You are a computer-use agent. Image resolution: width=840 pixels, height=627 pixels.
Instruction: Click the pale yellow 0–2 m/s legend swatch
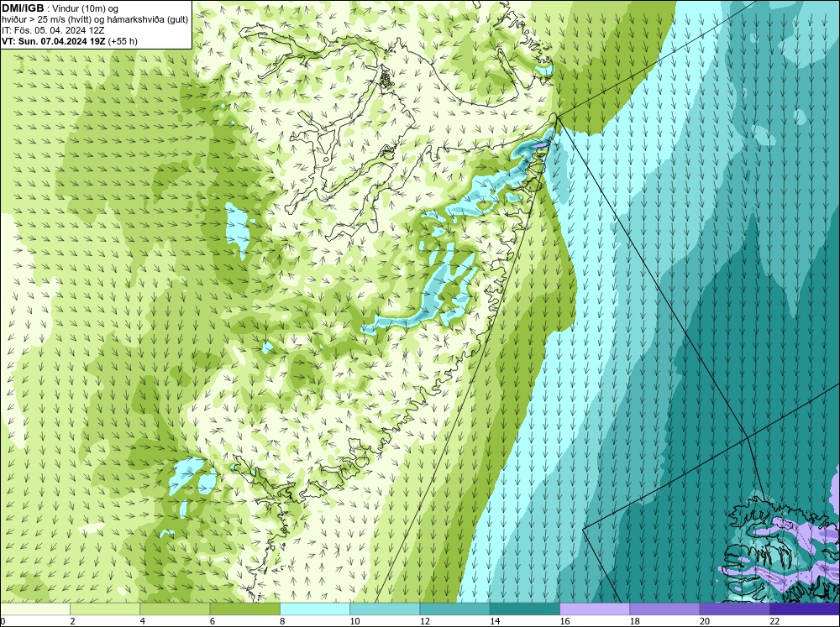pyautogui.click(x=34, y=609)
